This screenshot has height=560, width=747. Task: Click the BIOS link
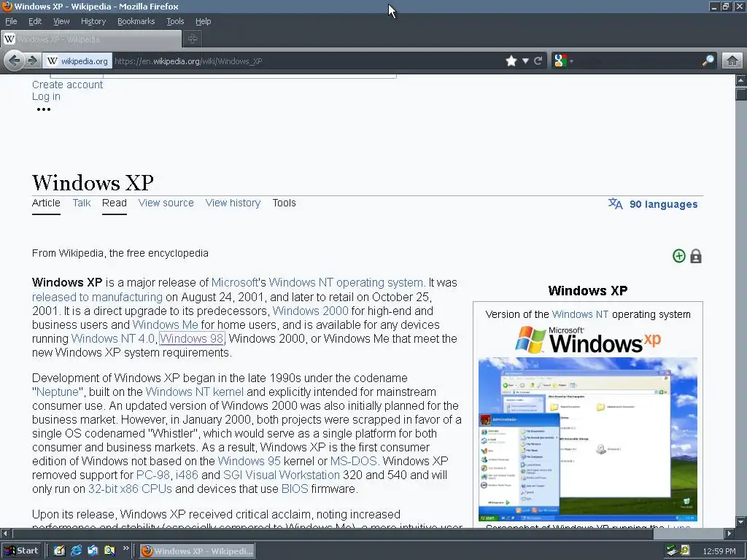pos(295,489)
